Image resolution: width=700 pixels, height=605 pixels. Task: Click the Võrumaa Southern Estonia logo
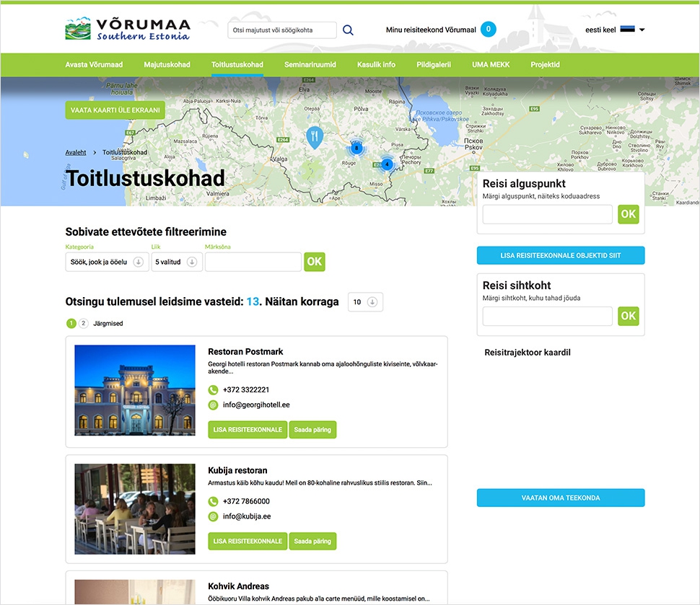128,29
